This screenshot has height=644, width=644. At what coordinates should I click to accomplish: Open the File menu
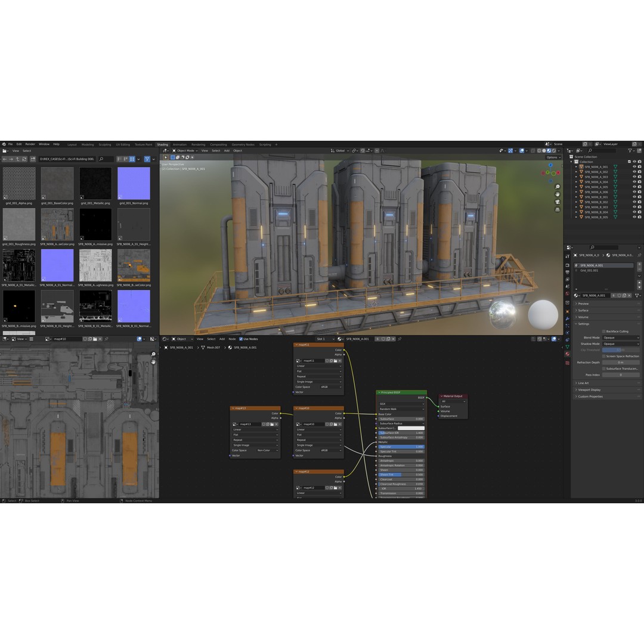tap(10, 144)
